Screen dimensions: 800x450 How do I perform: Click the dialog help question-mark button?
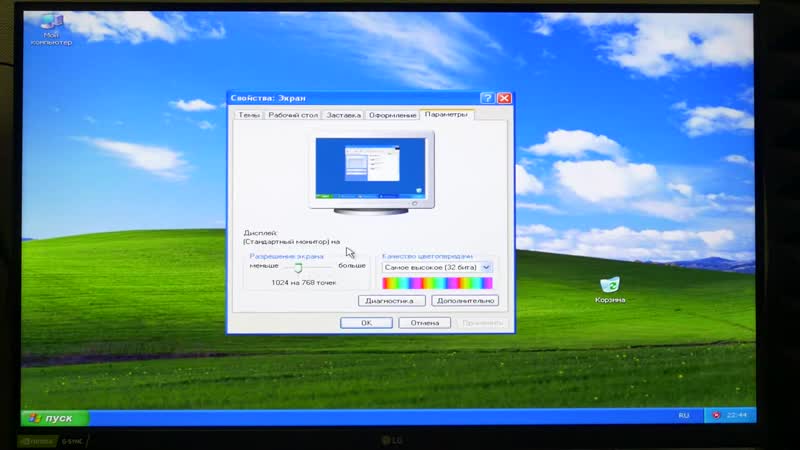[487, 98]
